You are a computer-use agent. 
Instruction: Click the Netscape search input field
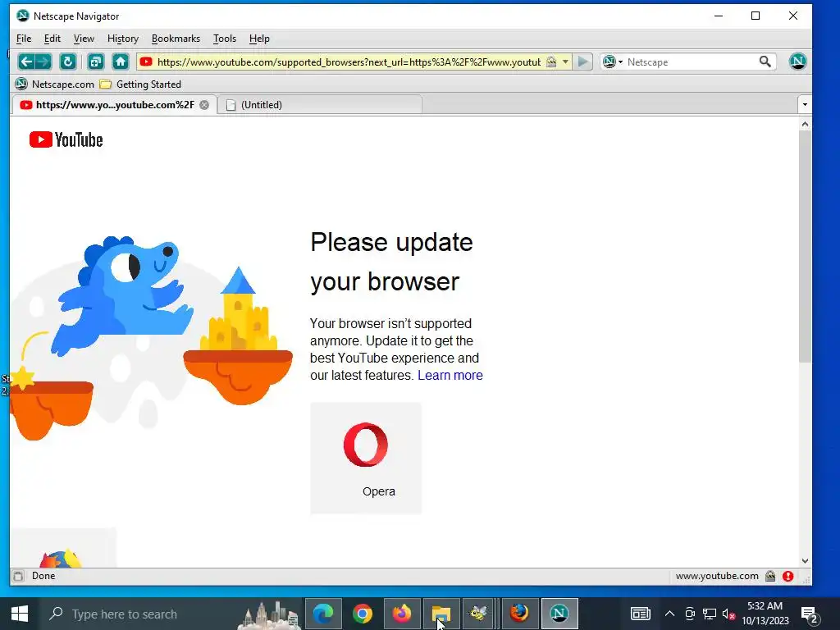coord(691,62)
